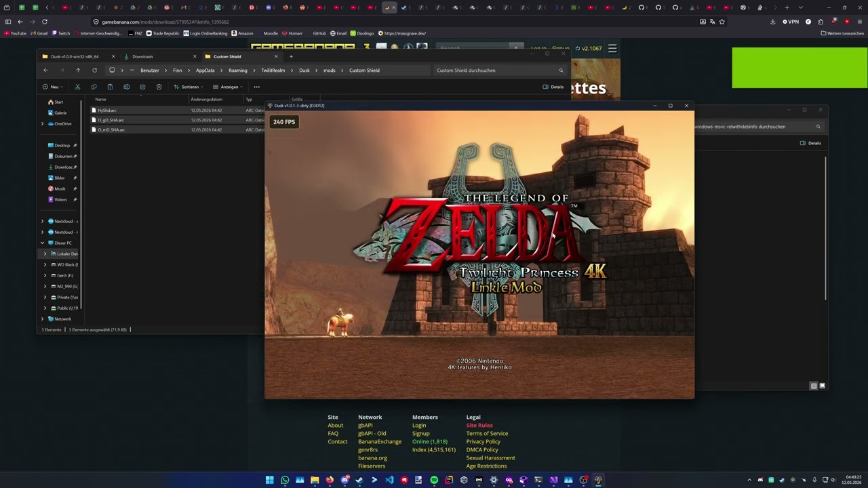Collapse the Dieser PC tree node

click(42, 243)
